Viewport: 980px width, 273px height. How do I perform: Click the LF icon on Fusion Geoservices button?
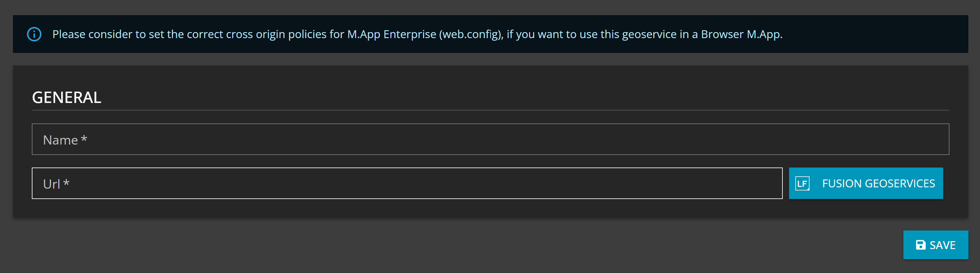click(x=802, y=184)
